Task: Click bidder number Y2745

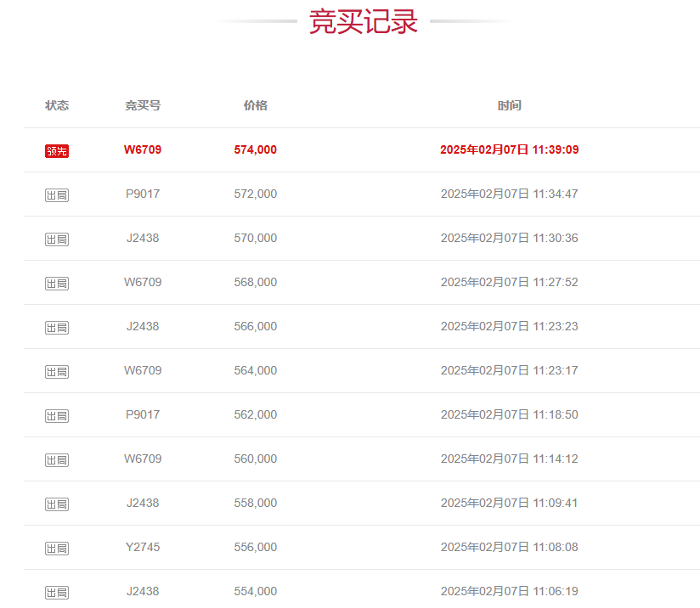Action: [x=143, y=547]
